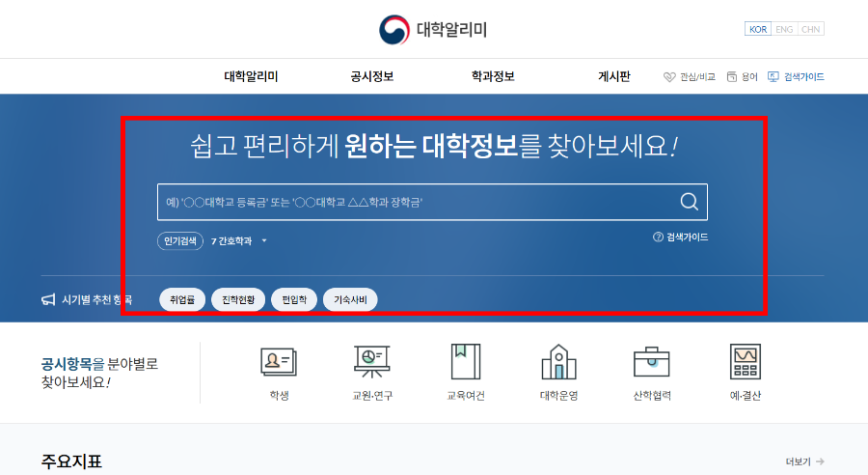868x475 pixels.
Task: Select the 산학협력 briefcase icon
Action: point(652,362)
